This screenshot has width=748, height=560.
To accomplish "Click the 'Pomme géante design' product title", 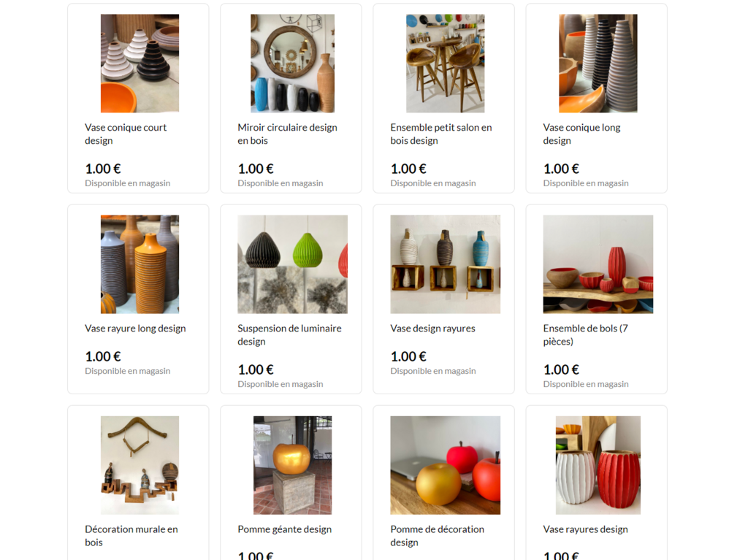I will click(284, 529).
